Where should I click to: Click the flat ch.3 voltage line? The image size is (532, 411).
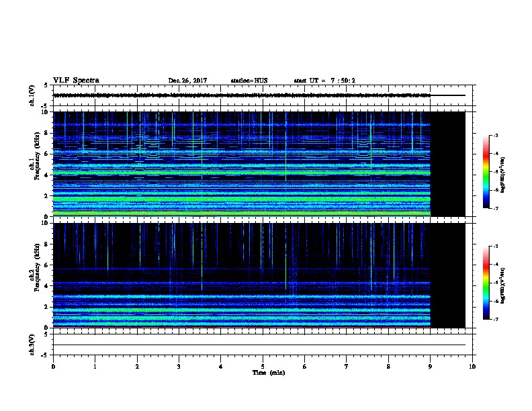point(259,345)
